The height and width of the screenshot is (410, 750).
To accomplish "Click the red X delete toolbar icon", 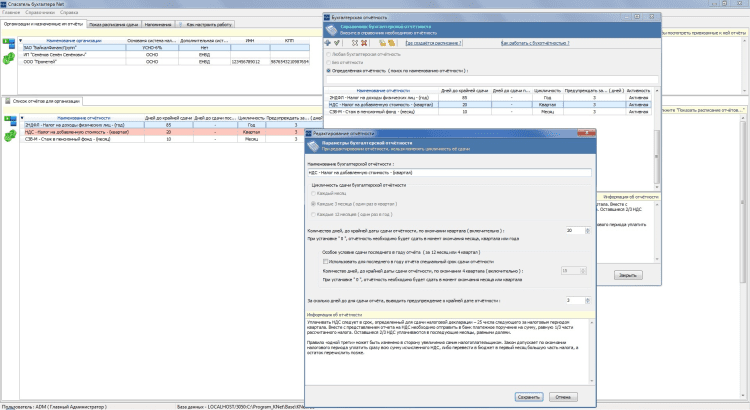I will point(364,43).
